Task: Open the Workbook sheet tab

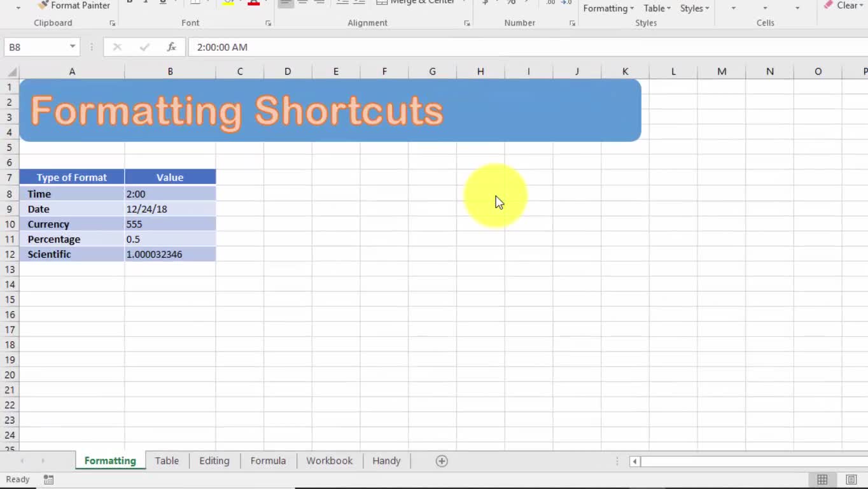Action: [329, 461]
